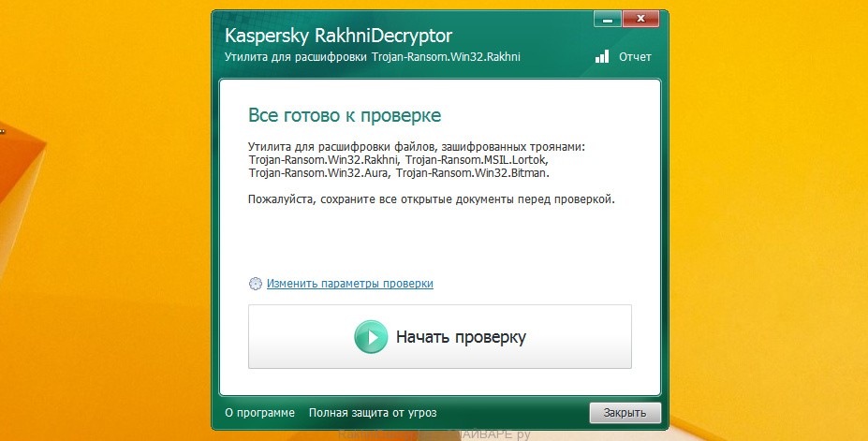Click the heading Все готово к проверке
Viewport: 868px width, 441px height.
[x=345, y=115]
